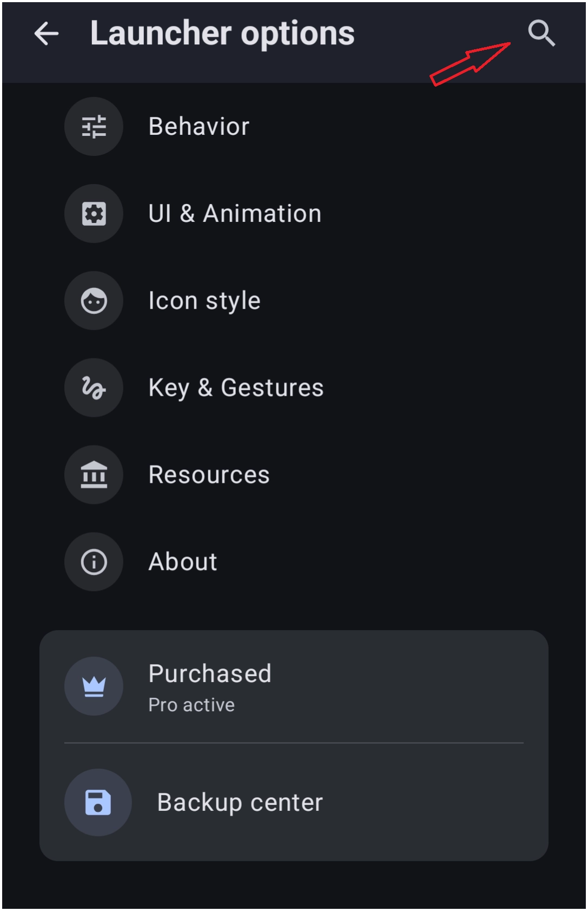Tap the Launcher options page title
This screenshot has width=588, height=911.
222,34
